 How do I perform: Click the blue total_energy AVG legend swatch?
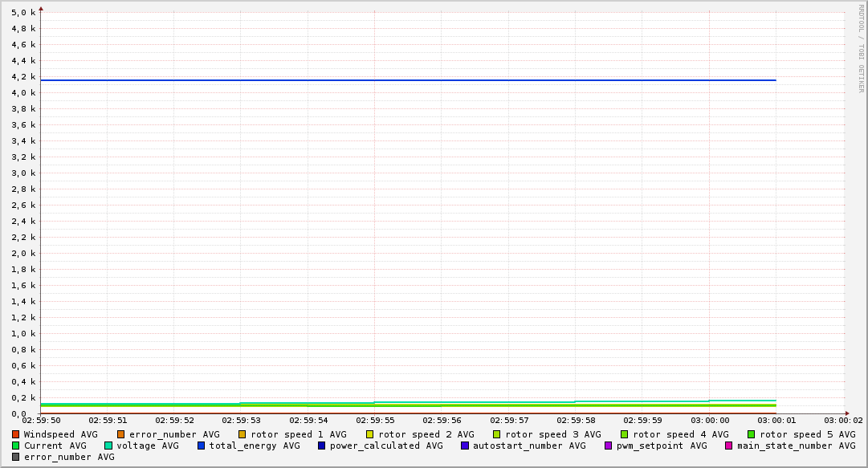[202, 446]
